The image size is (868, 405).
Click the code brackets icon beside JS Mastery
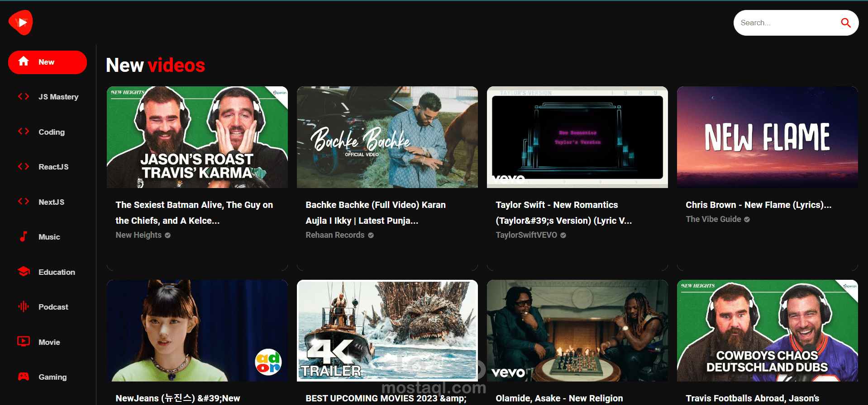(24, 96)
